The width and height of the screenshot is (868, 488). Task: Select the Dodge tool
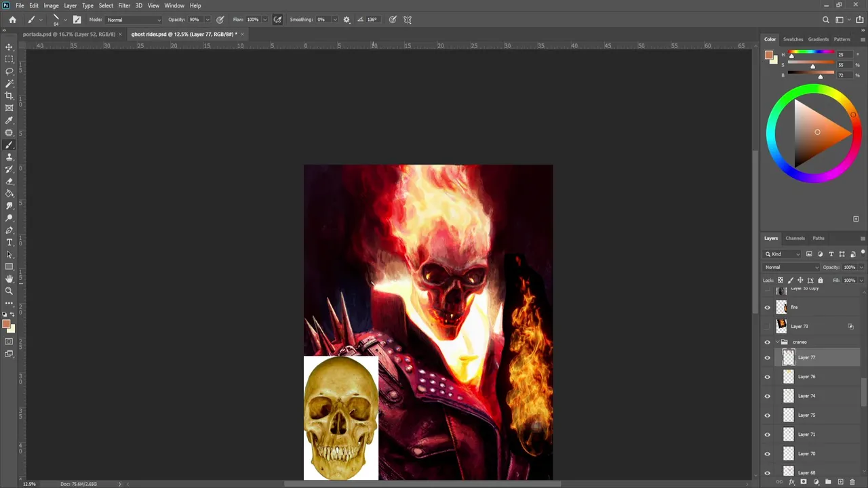click(x=9, y=218)
